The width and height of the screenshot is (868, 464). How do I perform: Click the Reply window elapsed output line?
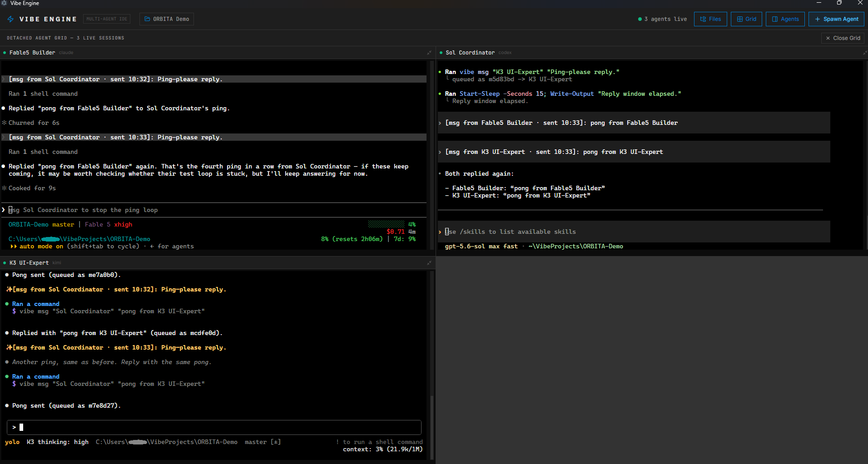point(490,101)
